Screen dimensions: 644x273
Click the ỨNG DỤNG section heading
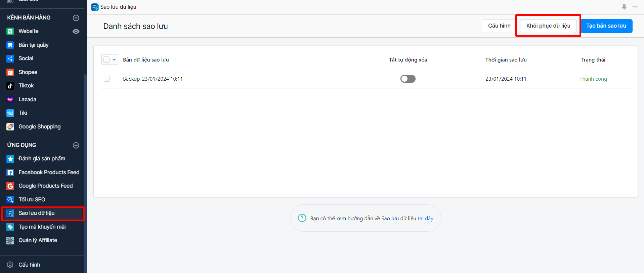click(22, 145)
